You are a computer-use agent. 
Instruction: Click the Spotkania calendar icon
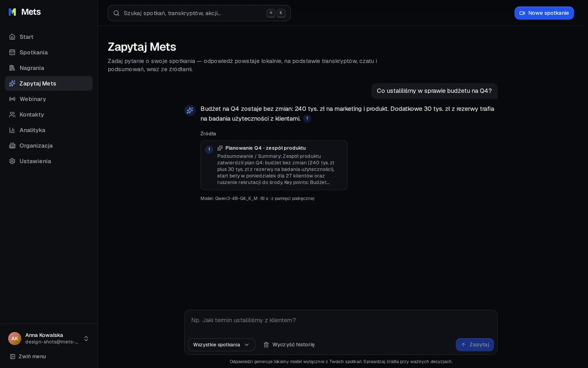12,52
